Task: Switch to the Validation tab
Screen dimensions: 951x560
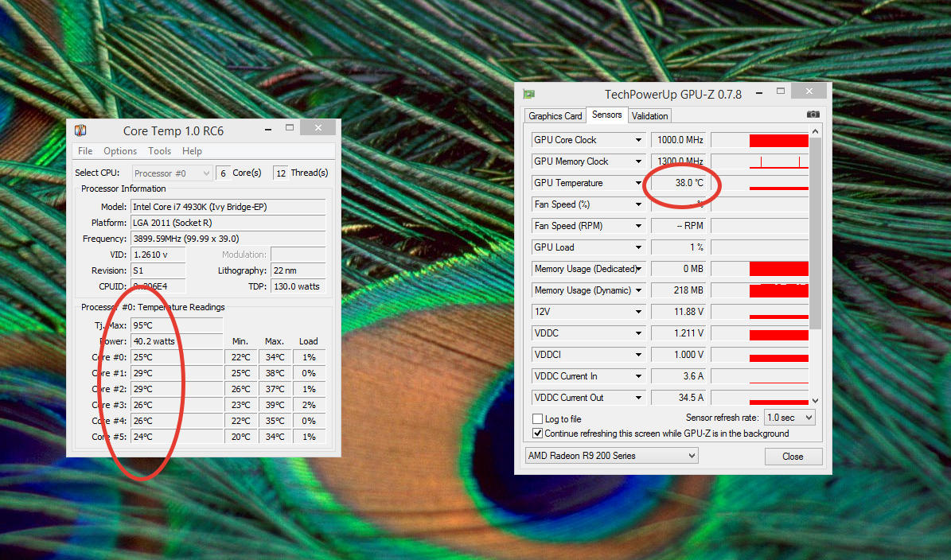Action: [x=649, y=116]
